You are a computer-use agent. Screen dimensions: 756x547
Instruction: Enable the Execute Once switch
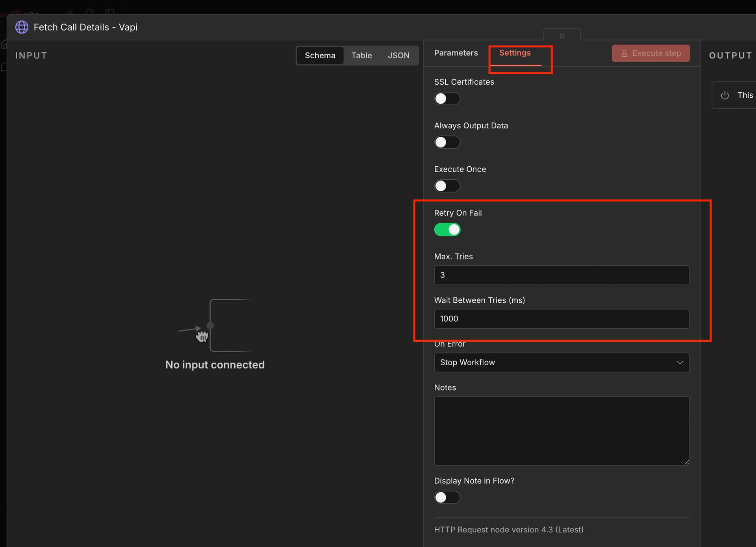pos(447,186)
